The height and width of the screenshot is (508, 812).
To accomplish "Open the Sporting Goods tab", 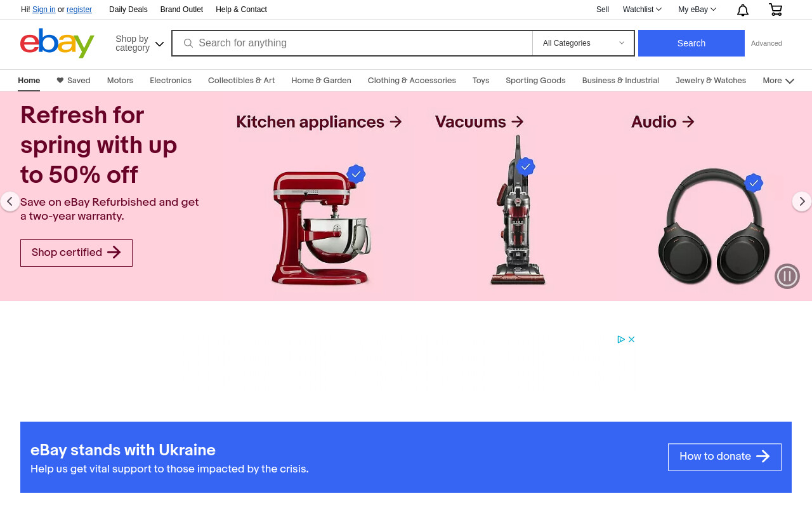I will 535,81.
